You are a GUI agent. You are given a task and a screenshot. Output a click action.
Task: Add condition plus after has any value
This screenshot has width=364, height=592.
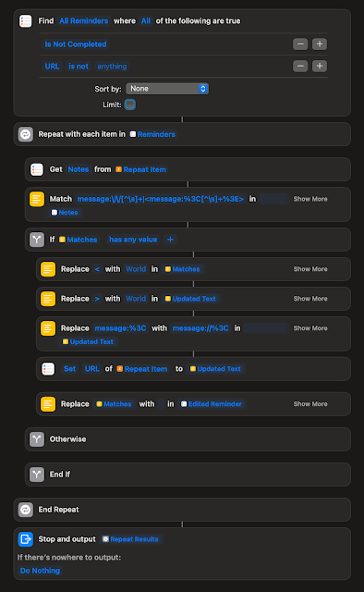[x=171, y=240]
